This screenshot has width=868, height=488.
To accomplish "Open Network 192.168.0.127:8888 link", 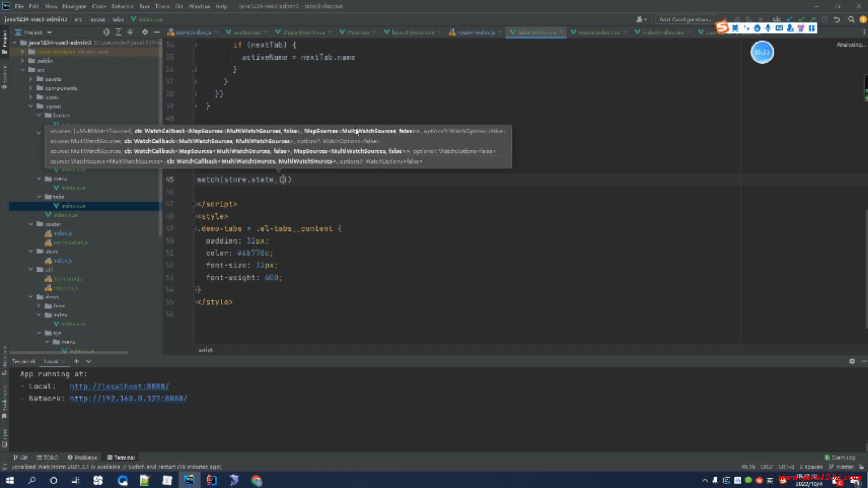I will [x=128, y=399].
